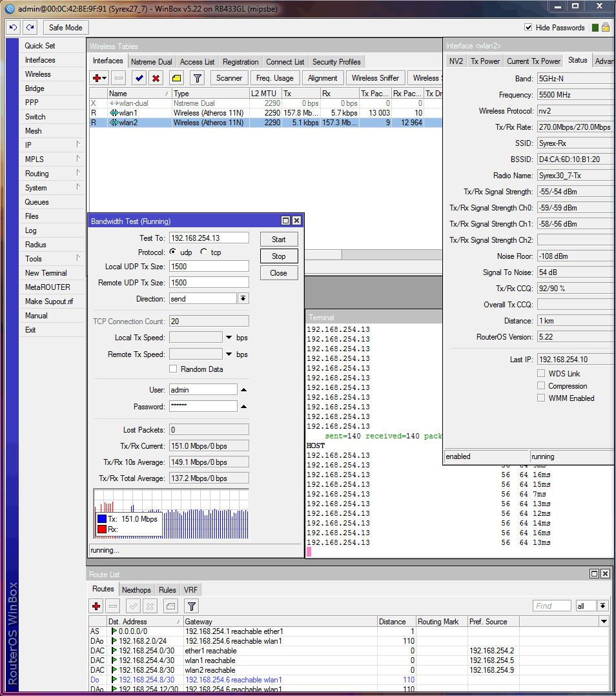Select udp protocol radio button
616x696 pixels.
pyautogui.click(x=172, y=252)
